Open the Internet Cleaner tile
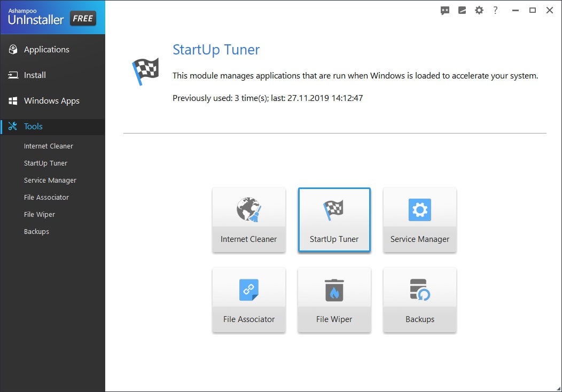This screenshot has width=562, height=392. point(249,220)
